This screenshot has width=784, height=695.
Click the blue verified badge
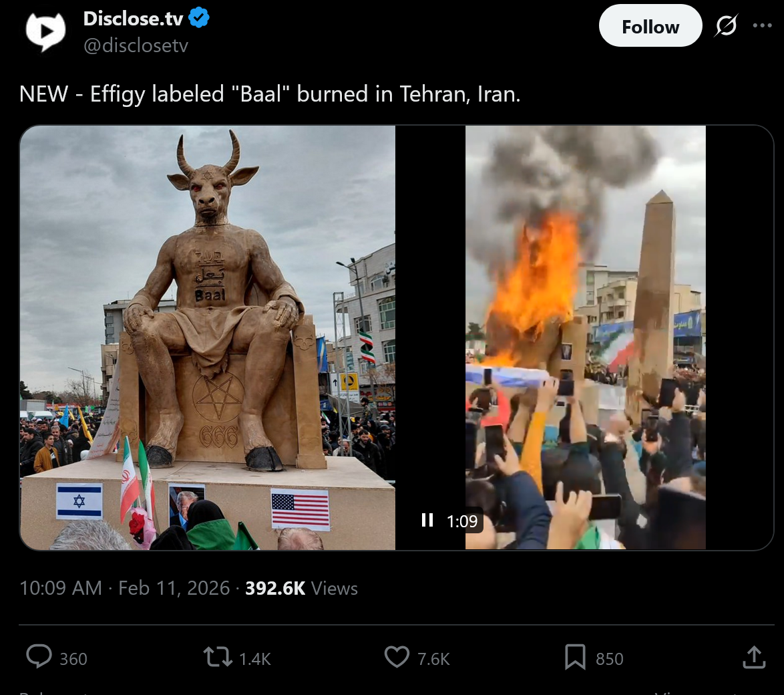click(199, 18)
